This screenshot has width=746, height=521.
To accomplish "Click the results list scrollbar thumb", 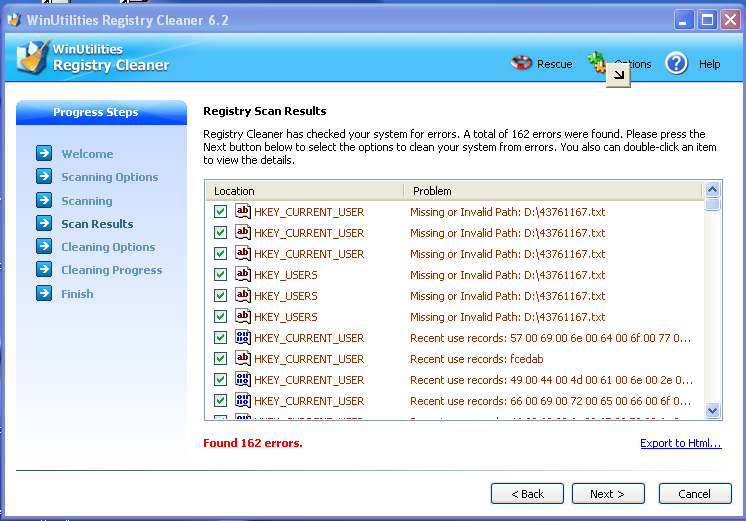I will [x=712, y=205].
